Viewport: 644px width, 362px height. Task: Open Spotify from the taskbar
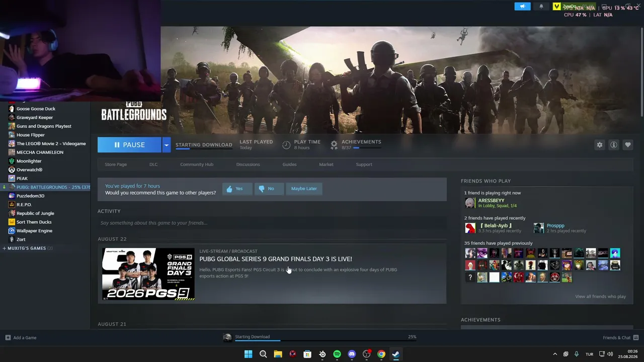pyautogui.click(x=337, y=354)
